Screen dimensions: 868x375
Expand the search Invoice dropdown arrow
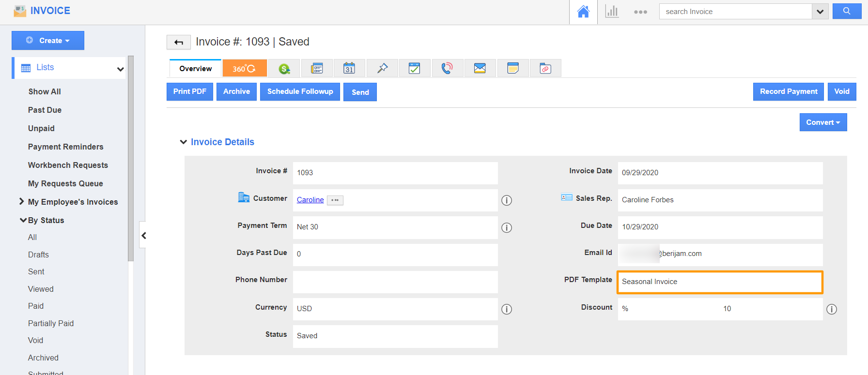click(820, 12)
